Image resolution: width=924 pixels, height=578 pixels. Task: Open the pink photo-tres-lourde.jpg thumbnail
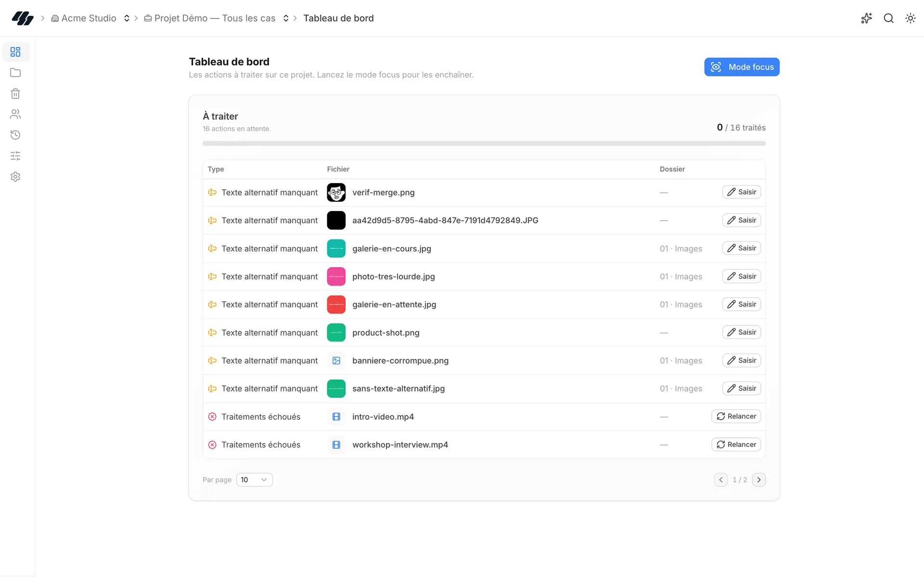tap(336, 276)
